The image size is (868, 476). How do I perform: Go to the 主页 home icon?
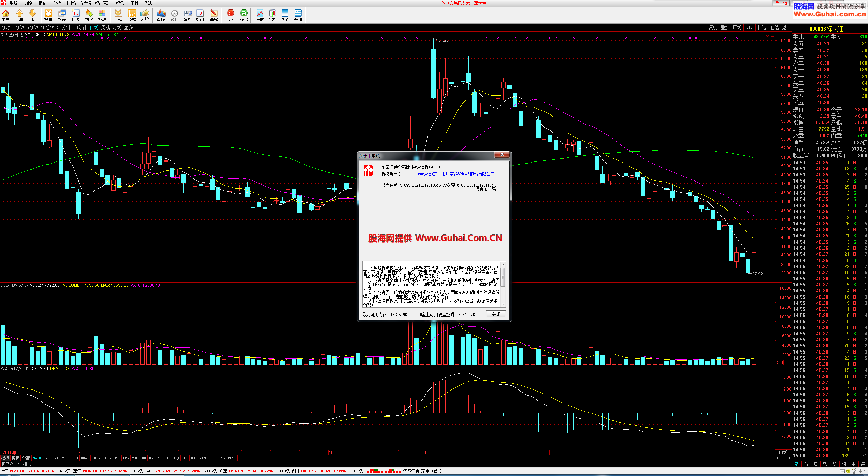tap(6, 16)
